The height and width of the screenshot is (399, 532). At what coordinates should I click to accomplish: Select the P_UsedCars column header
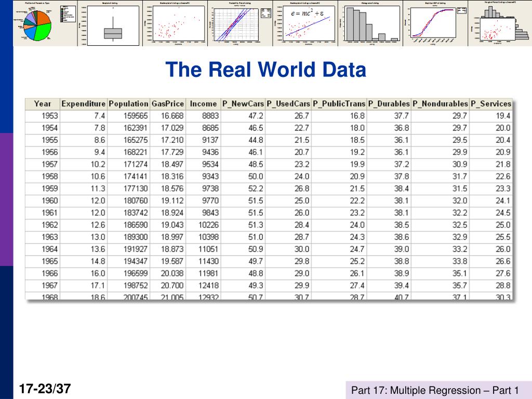[288, 104]
